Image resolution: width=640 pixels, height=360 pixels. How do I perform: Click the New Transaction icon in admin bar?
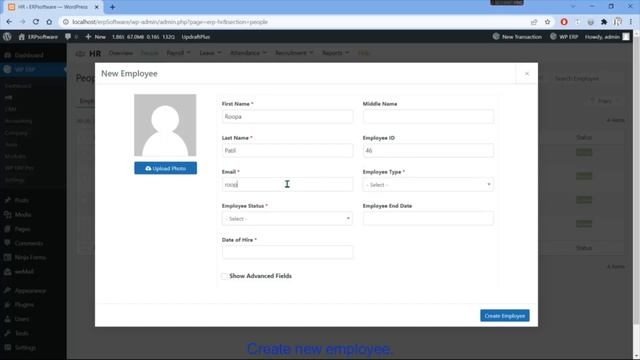[496, 36]
